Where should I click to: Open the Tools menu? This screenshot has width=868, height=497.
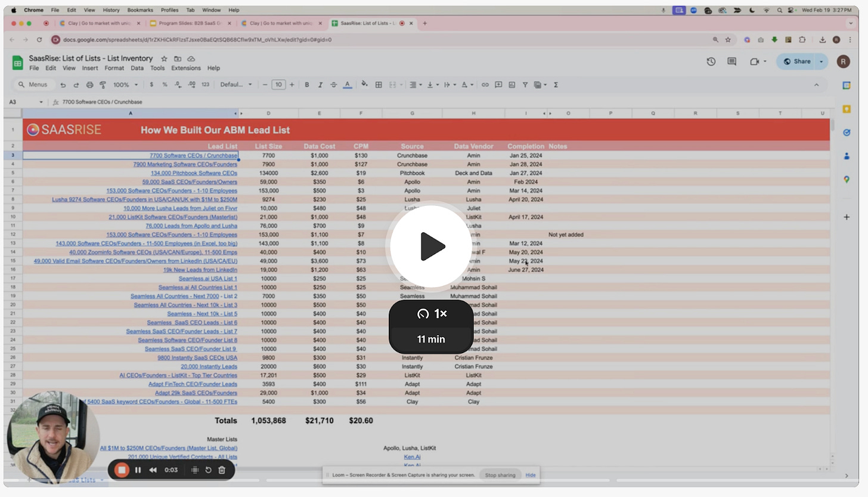pos(157,68)
